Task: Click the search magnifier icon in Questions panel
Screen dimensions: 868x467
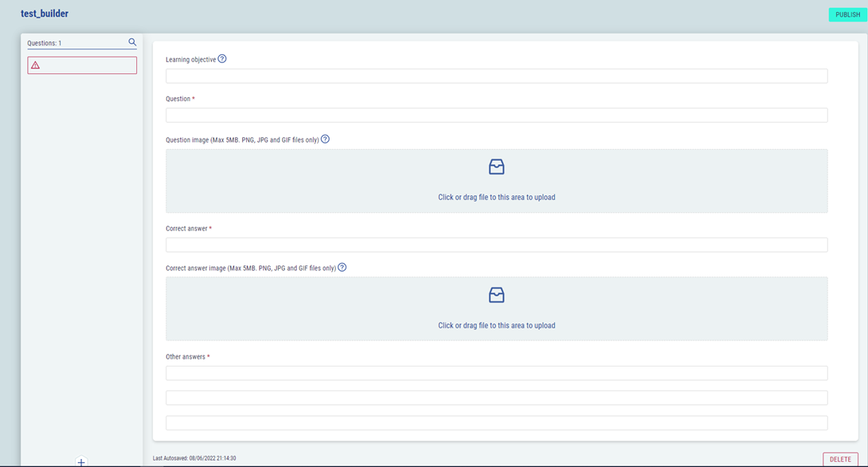Action: [132, 42]
